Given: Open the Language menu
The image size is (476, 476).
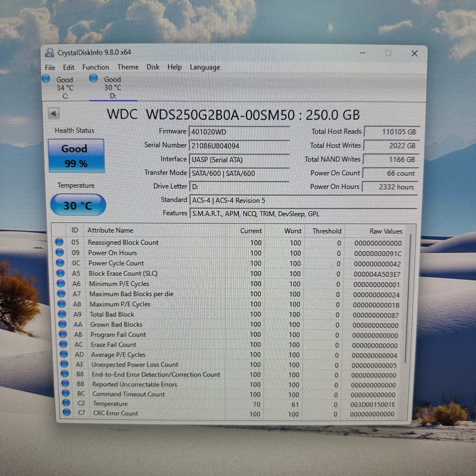Looking at the screenshot, I should click(x=205, y=67).
